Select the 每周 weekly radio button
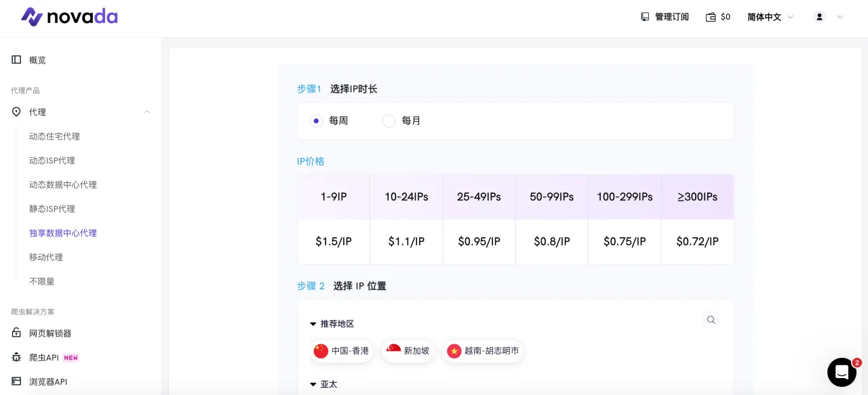The width and height of the screenshot is (868, 395). tap(316, 121)
